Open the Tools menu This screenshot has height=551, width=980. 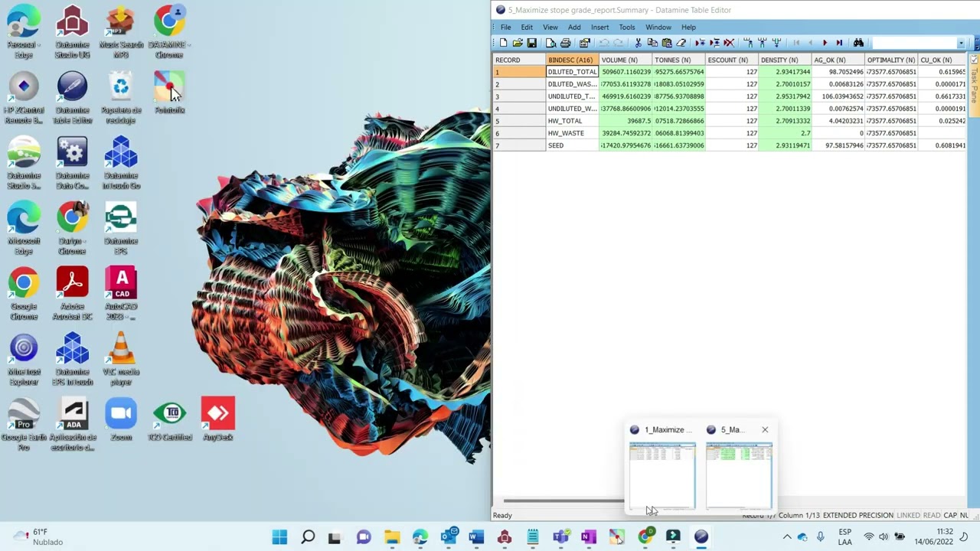(x=627, y=28)
